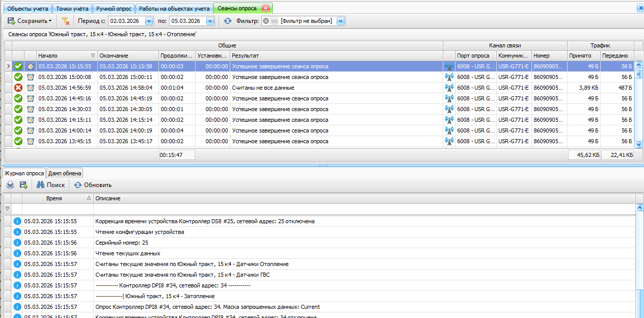Expand the по end date picker

point(210,21)
